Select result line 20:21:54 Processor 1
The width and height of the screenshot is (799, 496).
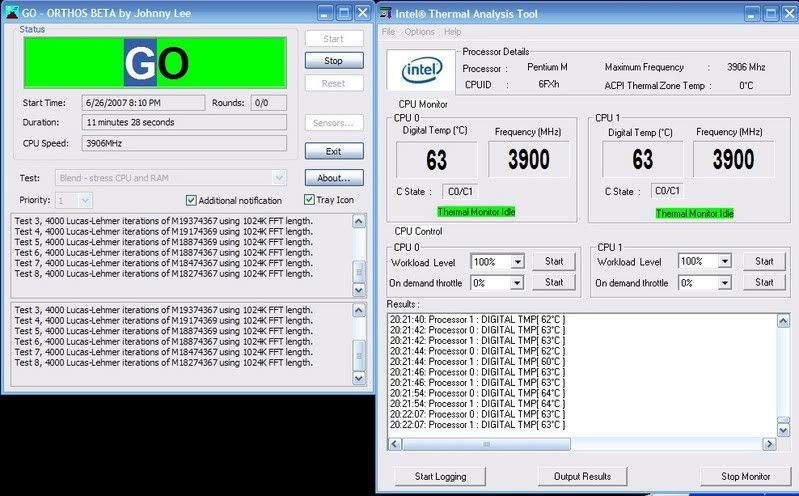[x=477, y=404]
